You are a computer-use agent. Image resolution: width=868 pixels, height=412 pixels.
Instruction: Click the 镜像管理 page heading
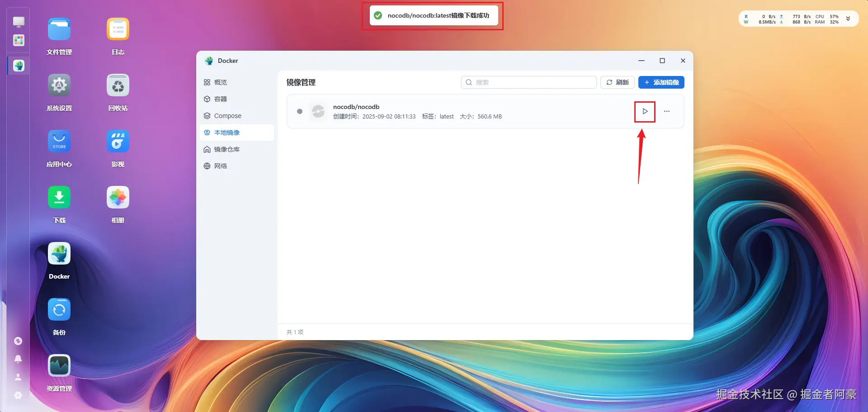pyautogui.click(x=301, y=82)
